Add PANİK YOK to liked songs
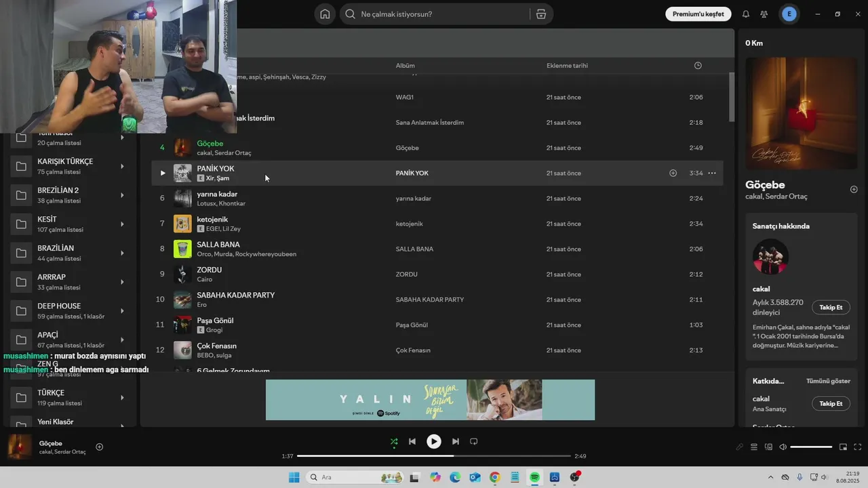 point(673,173)
